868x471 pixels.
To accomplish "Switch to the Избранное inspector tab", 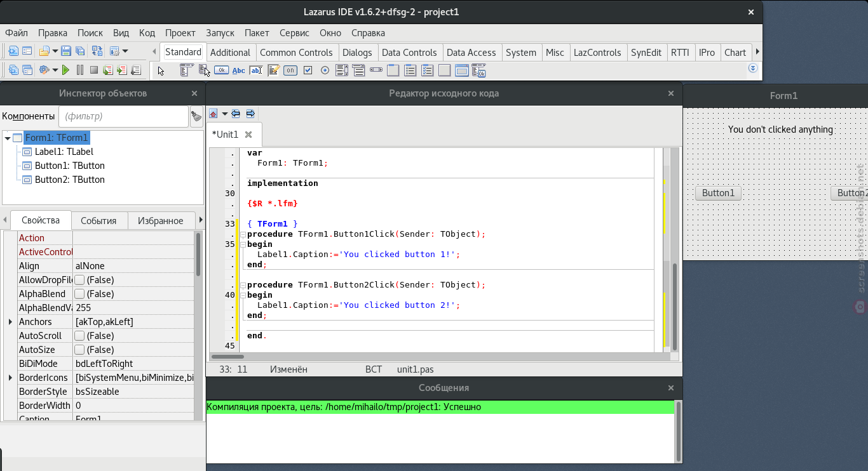I will pyautogui.click(x=160, y=221).
